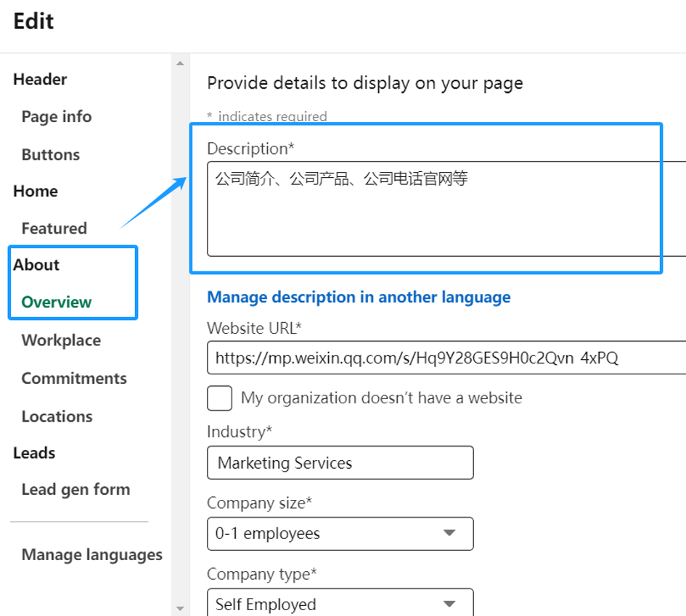Click the Industry field showing Marketing Services
The width and height of the screenshot is (686, 616).
340,463
